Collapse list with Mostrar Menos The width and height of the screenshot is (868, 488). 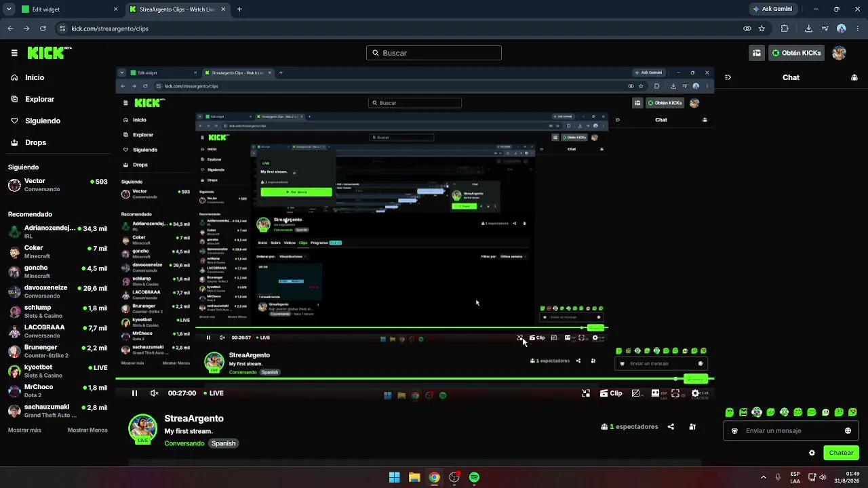(87, 430)
